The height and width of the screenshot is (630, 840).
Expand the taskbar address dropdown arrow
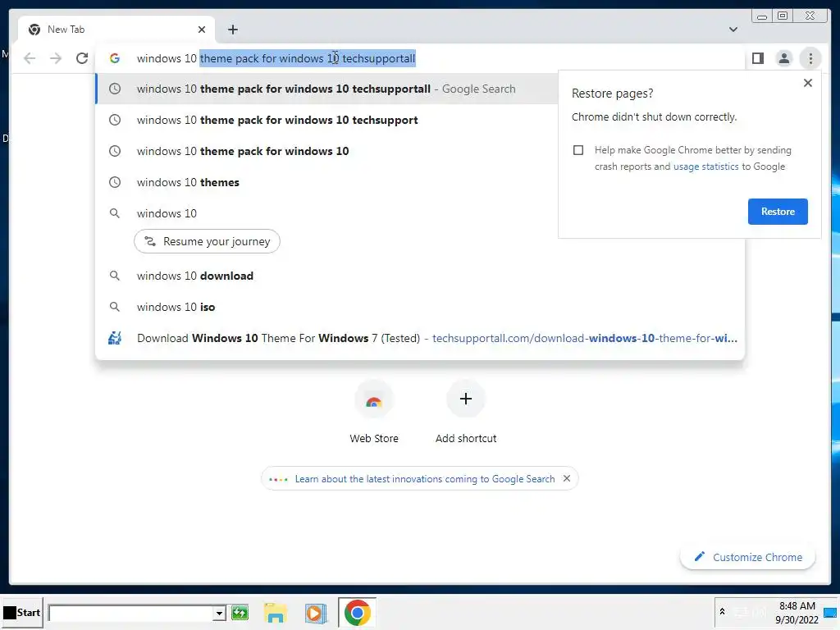click(x=219, y=613)
